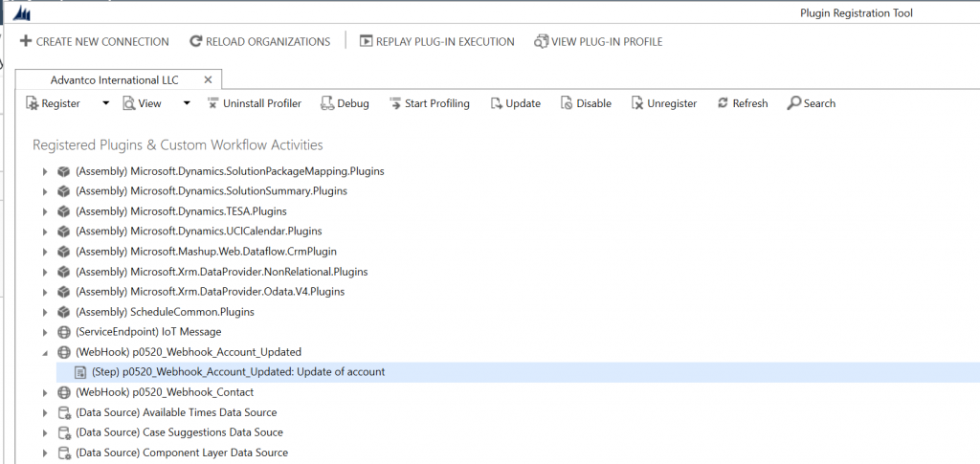
Task: Open the Register dropdown arrow
Action: 105,103
